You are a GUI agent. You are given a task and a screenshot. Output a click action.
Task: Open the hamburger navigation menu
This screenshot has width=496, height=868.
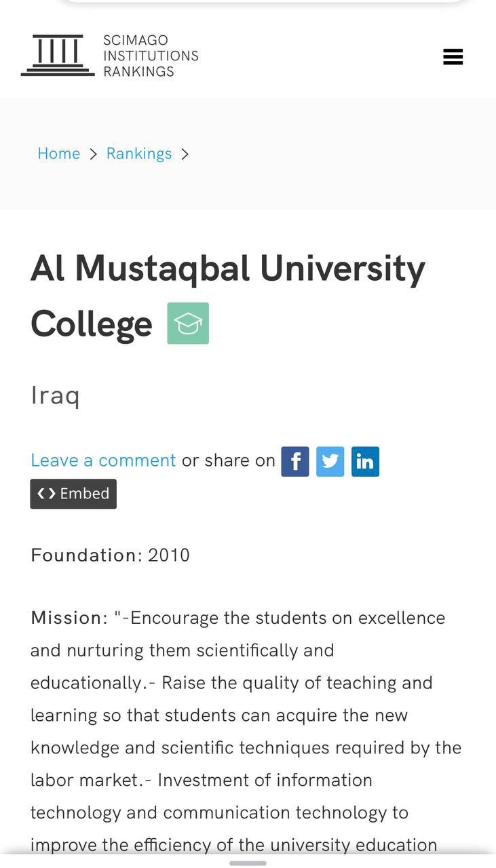[453, 57]
